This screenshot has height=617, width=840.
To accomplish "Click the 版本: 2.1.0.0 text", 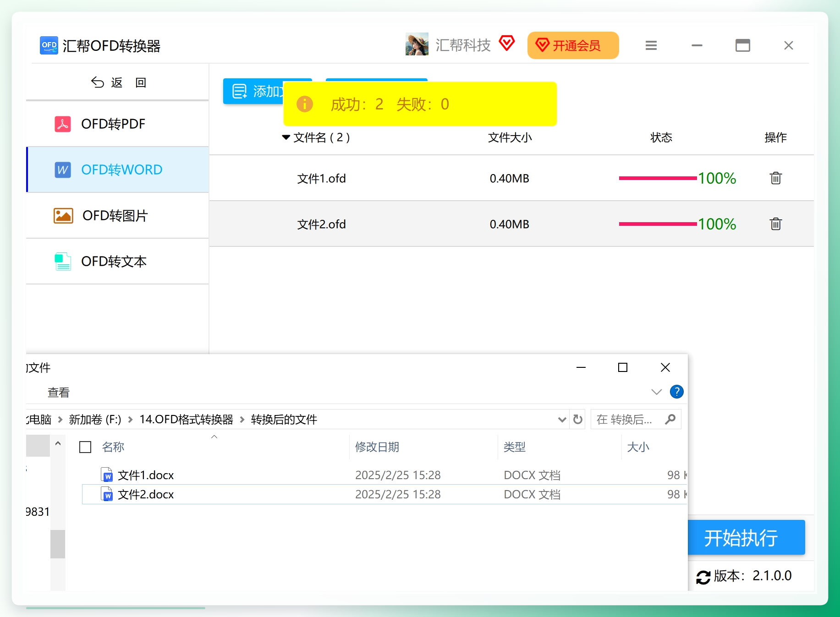I will 752,576.
